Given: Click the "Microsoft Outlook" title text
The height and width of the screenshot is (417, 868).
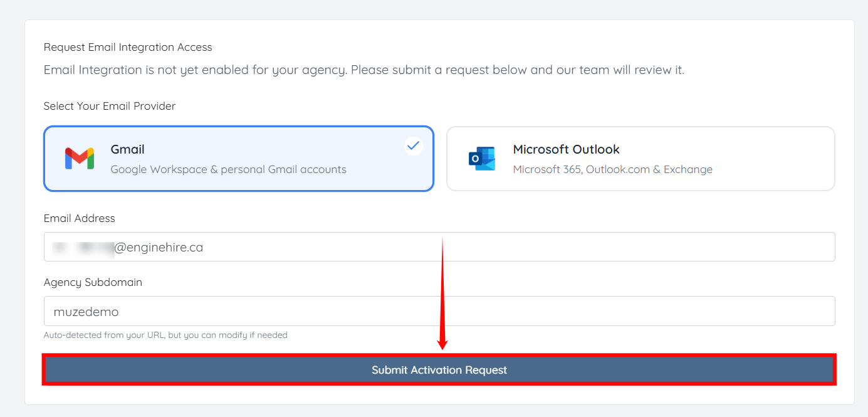Looking at the screenshot, I should point(566,149).
